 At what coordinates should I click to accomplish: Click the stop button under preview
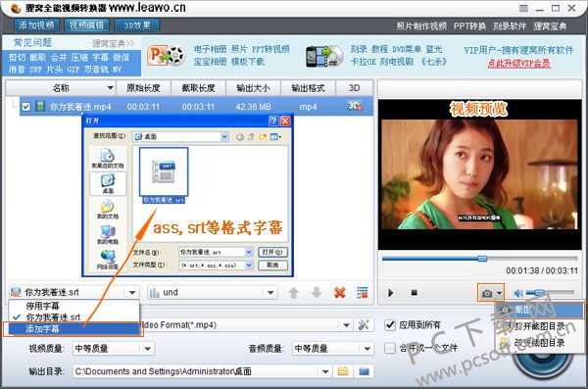pos(414,293)
